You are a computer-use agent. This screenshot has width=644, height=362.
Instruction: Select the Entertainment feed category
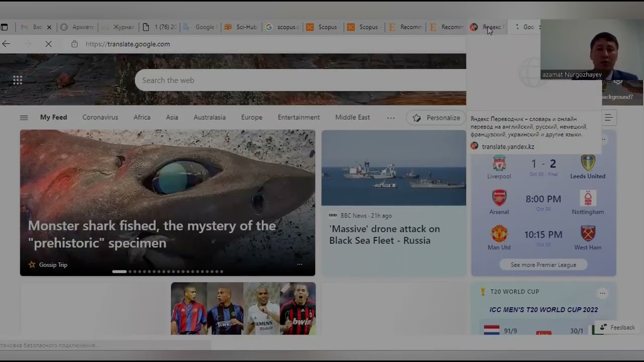tap(299, 118)
